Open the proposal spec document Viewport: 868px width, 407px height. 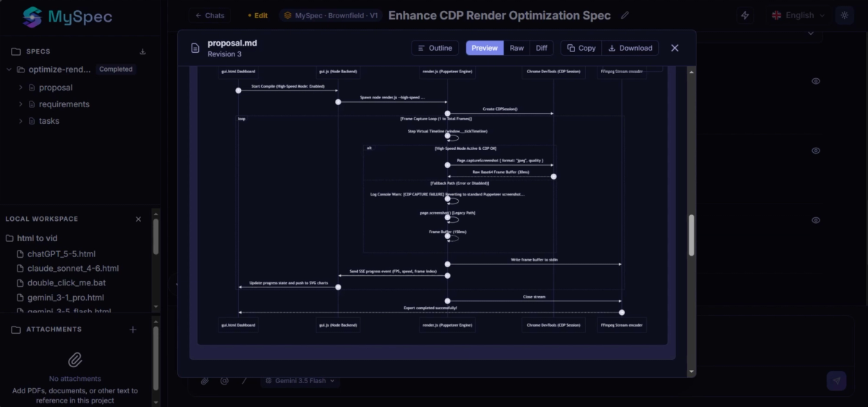[x=56, y=88]
